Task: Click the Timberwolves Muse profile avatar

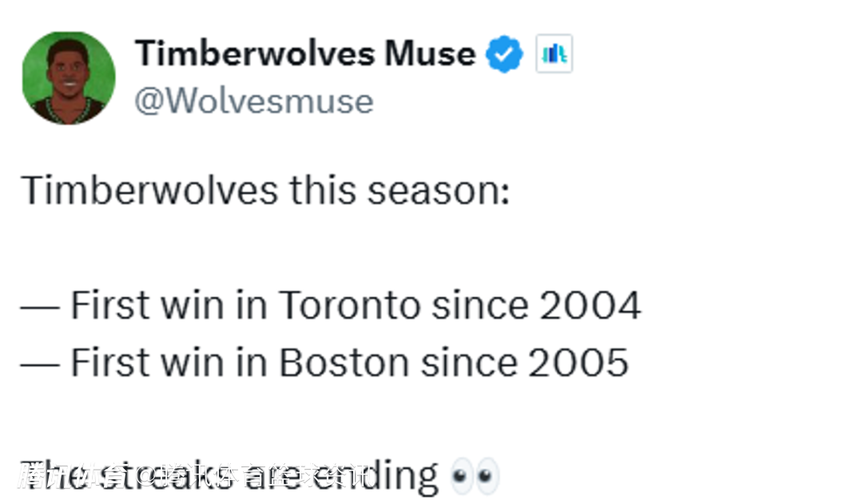Action: (x=69, y=78)
